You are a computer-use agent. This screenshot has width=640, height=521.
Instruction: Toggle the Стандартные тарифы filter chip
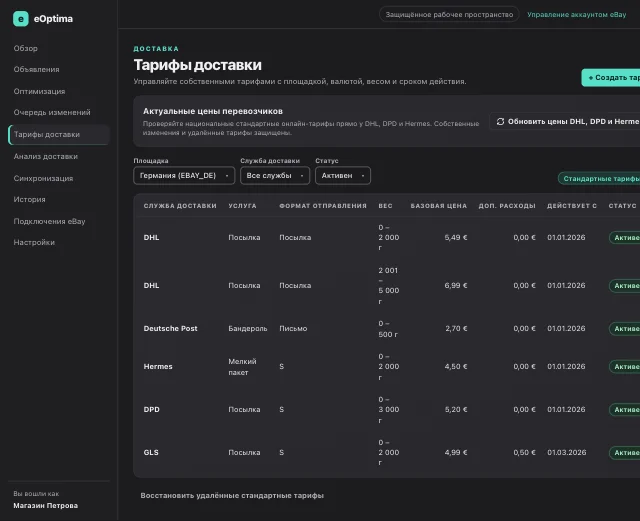coord(599,178)
